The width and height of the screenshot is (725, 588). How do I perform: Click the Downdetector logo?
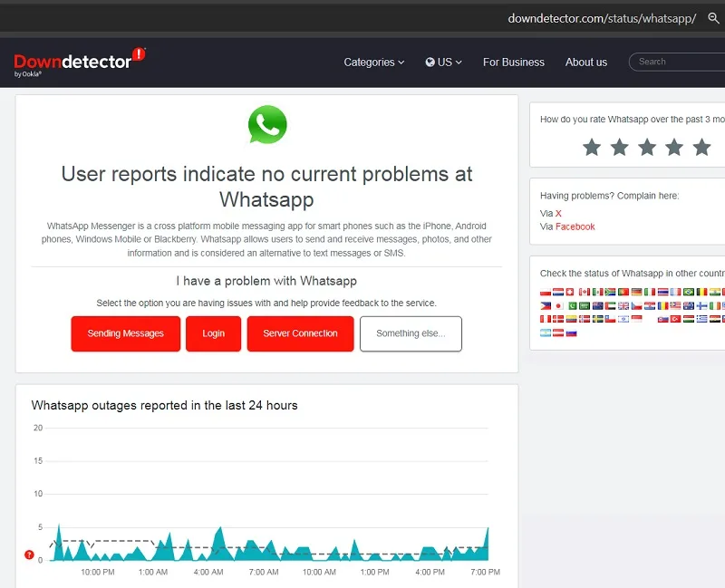click(80, 62)
